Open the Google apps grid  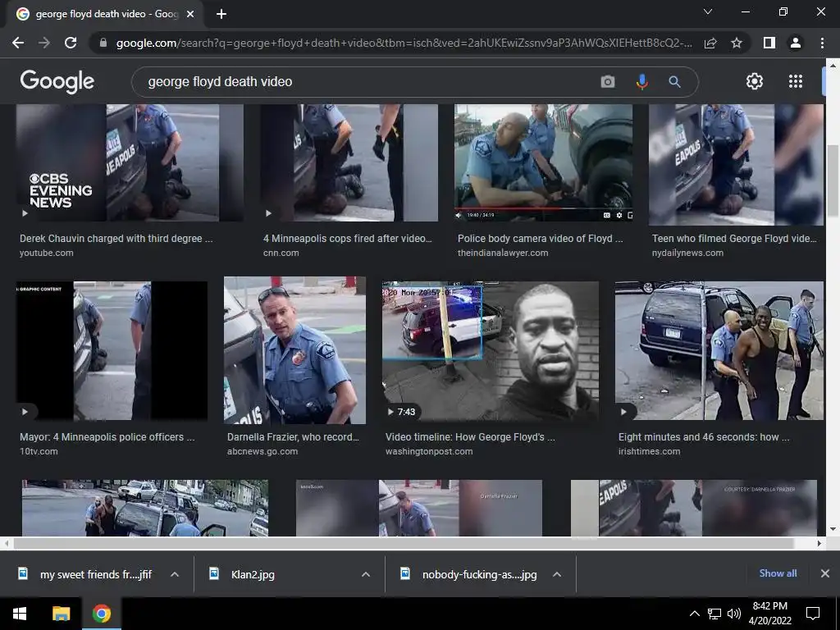pos(796,81)
